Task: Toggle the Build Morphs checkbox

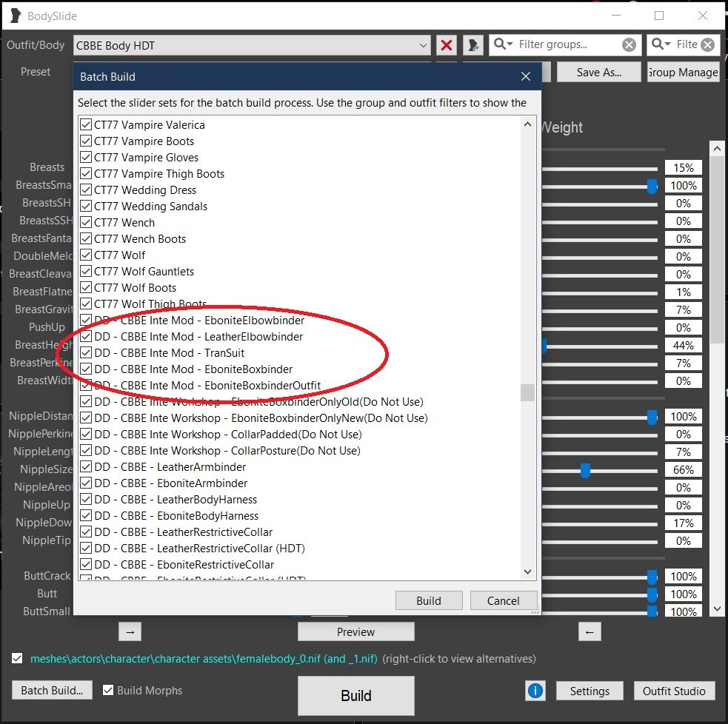Action: [108, 690]
